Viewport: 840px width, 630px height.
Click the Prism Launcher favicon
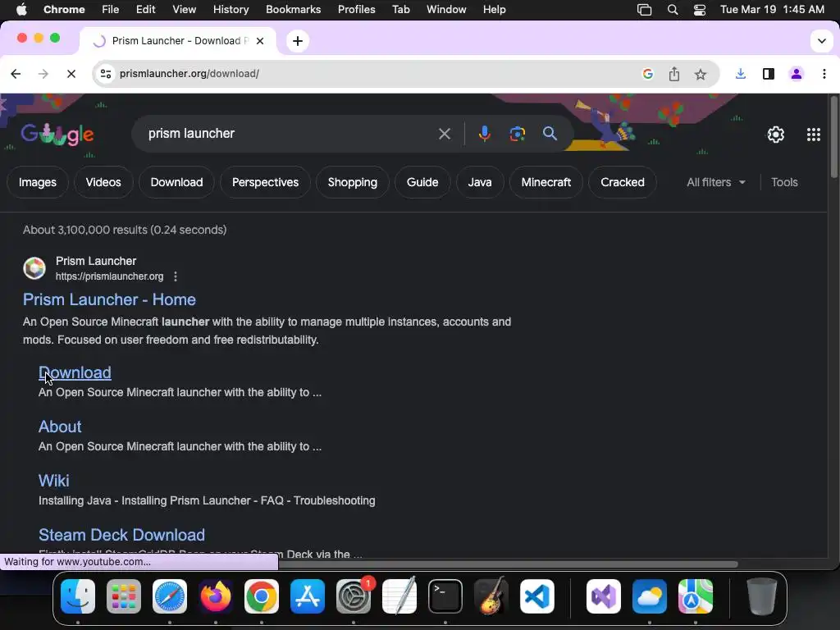pyautogui.click(x=34, y=268)
